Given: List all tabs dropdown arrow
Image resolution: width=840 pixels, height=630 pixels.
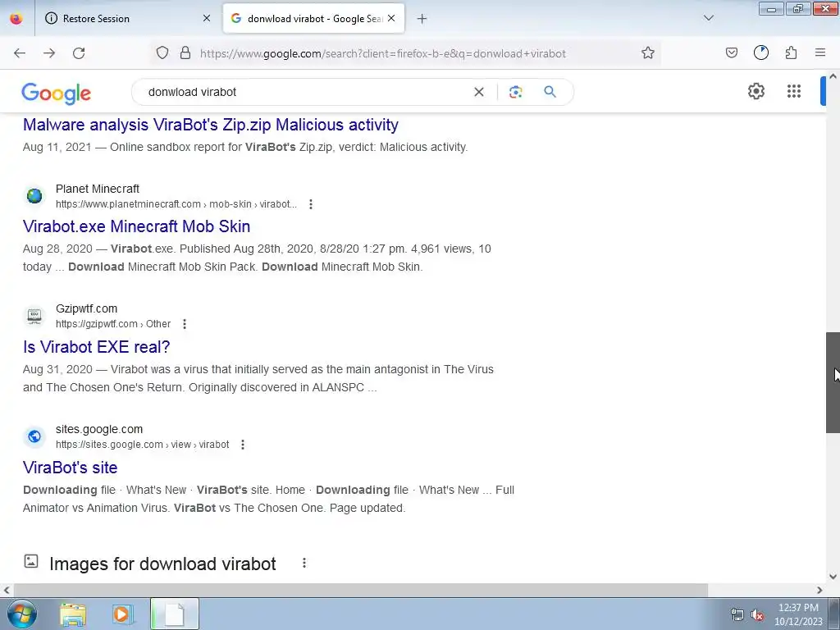Looking at the screenshot, I should click(x=708, y=18).
